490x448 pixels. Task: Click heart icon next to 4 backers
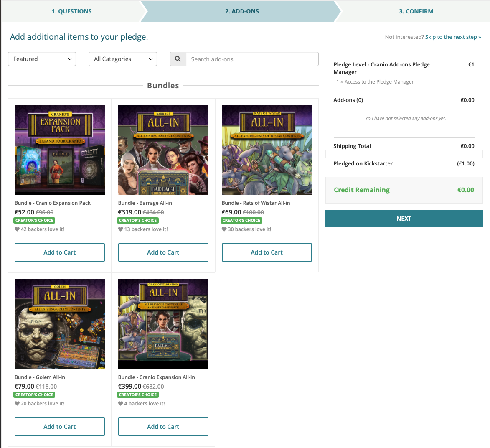click(x=121, y=404)
